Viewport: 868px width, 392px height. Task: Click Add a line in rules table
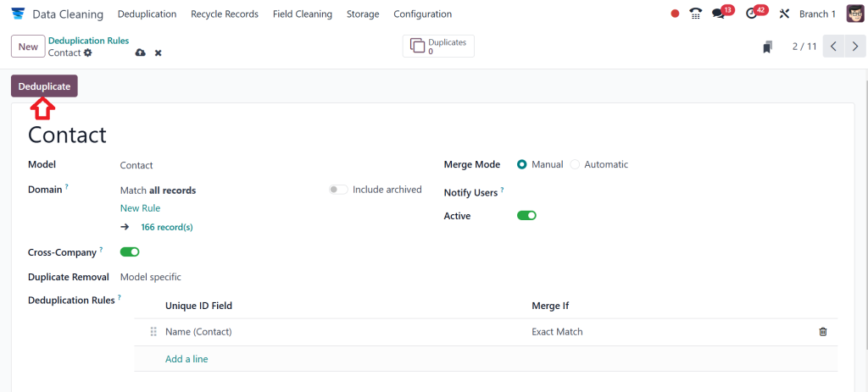(186, 359)
